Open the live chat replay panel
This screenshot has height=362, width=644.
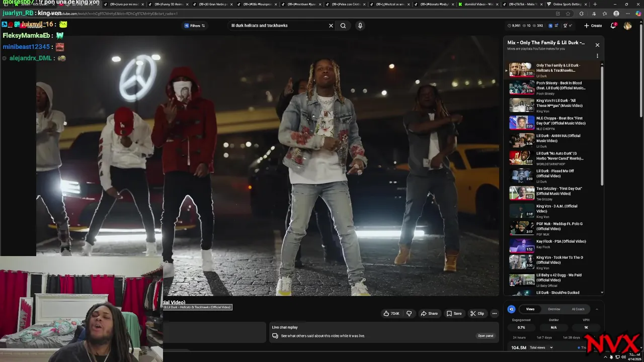point(486,336)
